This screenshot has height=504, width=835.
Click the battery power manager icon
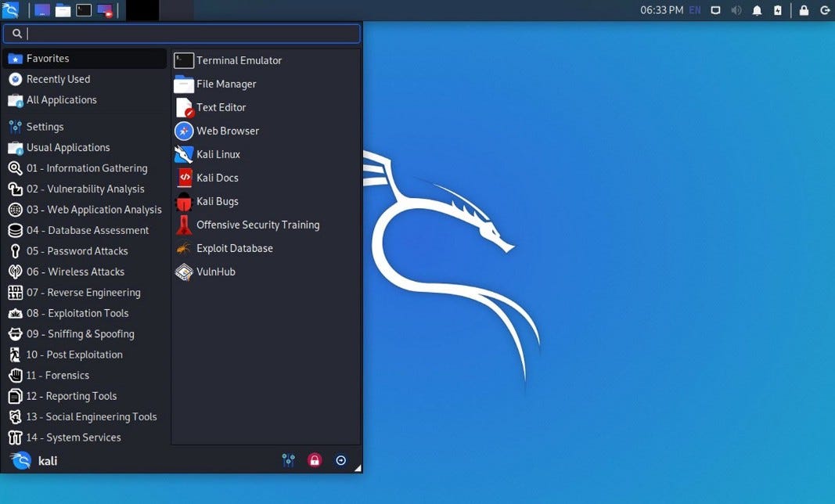[x=778, y=10]
